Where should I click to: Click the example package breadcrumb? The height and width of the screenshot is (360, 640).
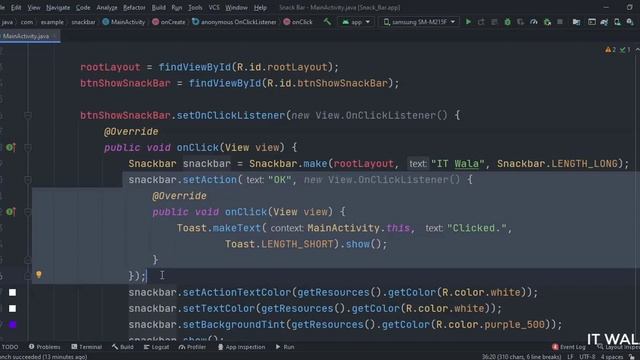[x=52, y=22]
